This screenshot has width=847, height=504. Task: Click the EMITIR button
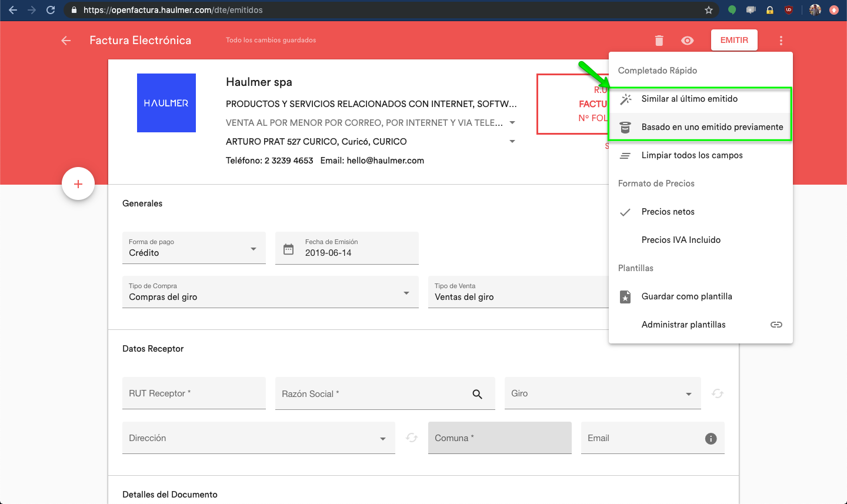pos(734,40)
